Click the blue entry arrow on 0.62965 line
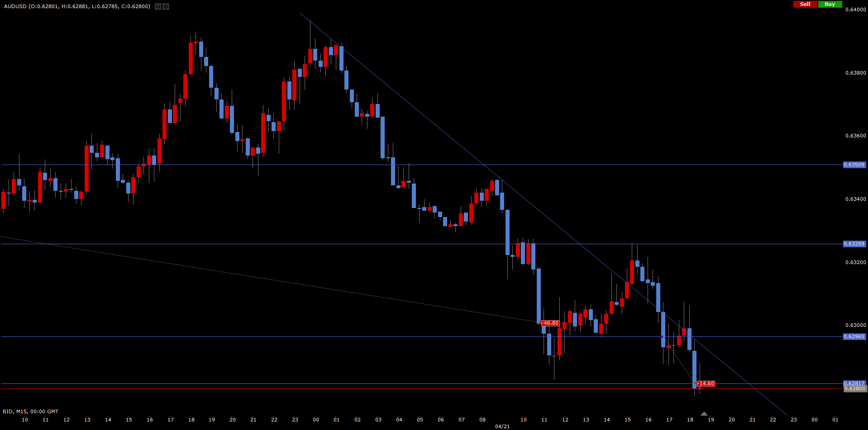Image resolution: width=868 pixels, height=430 pixels. click(662, 337)
